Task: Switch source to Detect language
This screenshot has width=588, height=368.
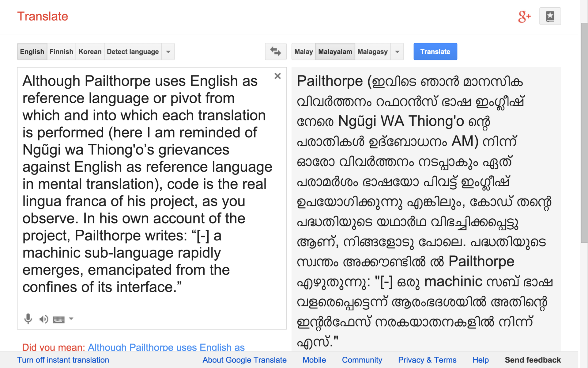Action: click(x=133, y=52)
